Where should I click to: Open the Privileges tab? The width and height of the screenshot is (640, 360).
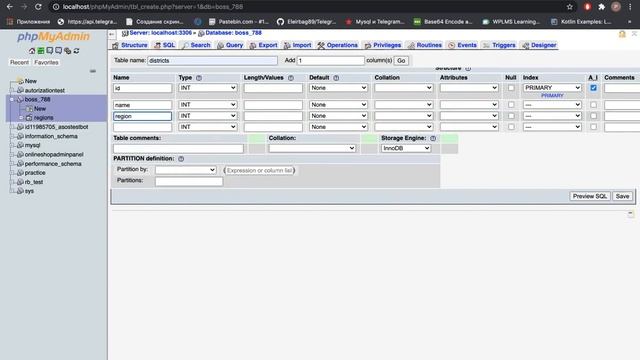pyautogui.click(x=383, y=45)
